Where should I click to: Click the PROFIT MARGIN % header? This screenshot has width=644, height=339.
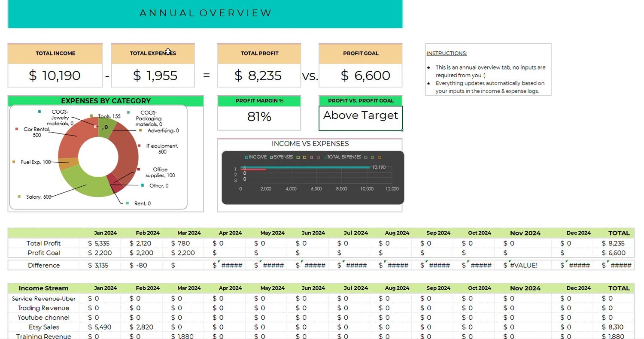point(259,101)
